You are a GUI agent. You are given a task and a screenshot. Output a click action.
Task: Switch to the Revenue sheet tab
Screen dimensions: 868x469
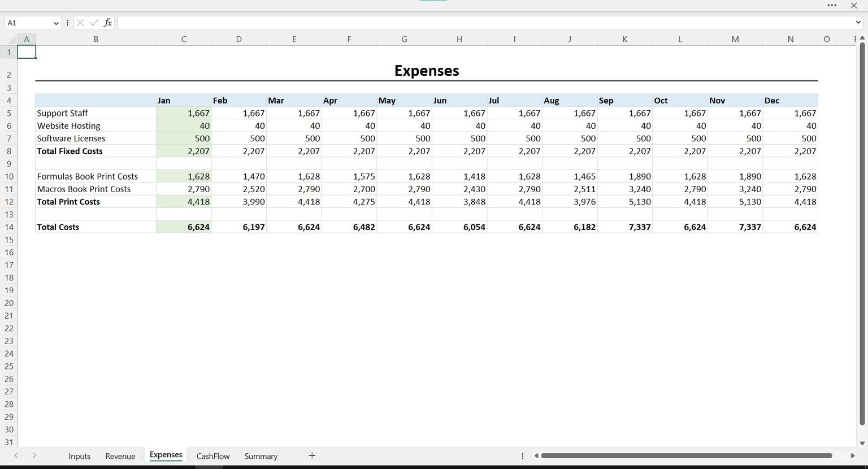point(120,456)
